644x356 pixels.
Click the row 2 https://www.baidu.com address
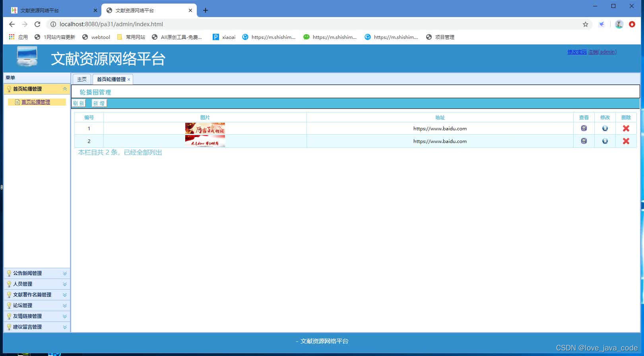click(440, 141)
